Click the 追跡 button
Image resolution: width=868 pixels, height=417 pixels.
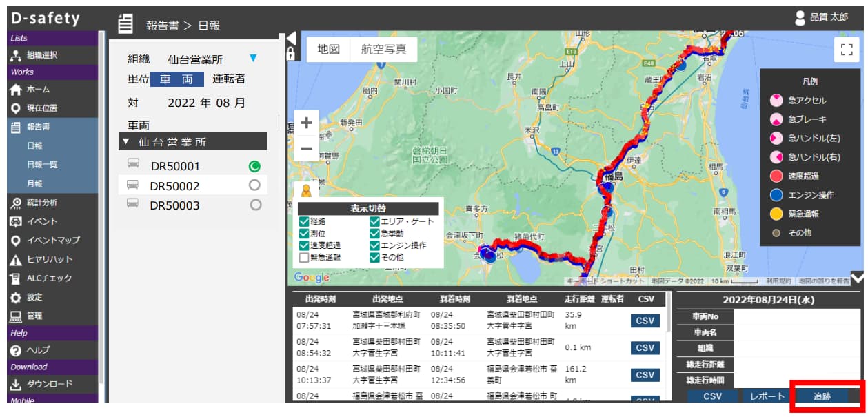tap(821, 396)
